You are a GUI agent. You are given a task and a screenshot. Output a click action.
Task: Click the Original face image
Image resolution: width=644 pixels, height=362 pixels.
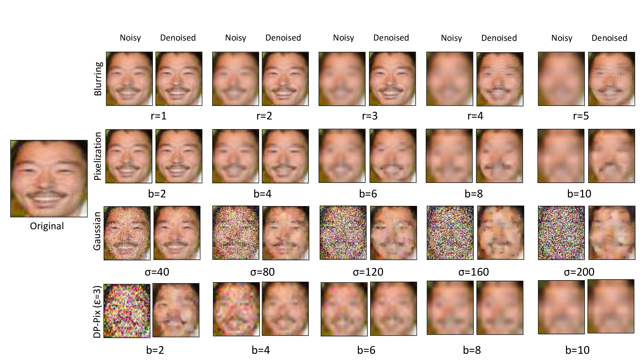pos(49,179)
